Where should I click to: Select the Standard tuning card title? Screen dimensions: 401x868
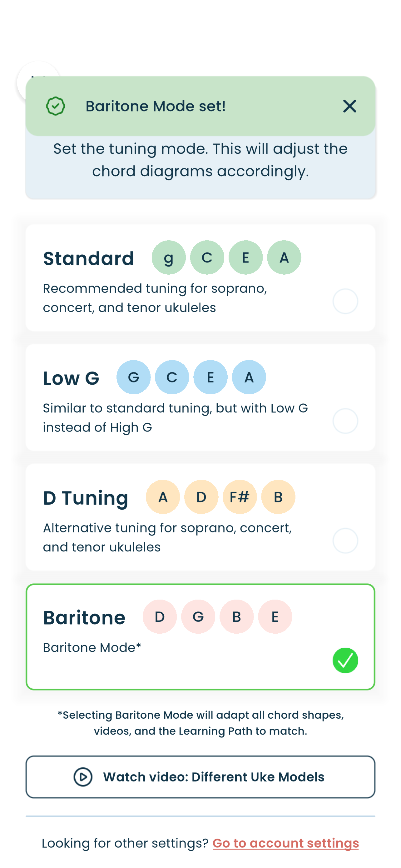[x=89, y=258]
